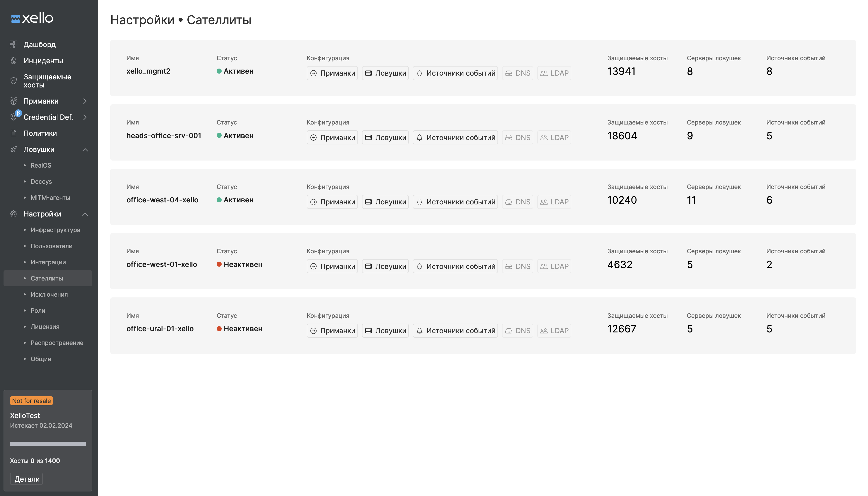The height and width of the screenshot is (496, 868).
Task: Click the Приманки bug icon in sidebar
Action: pyautogui.click(x=14, y=101)
